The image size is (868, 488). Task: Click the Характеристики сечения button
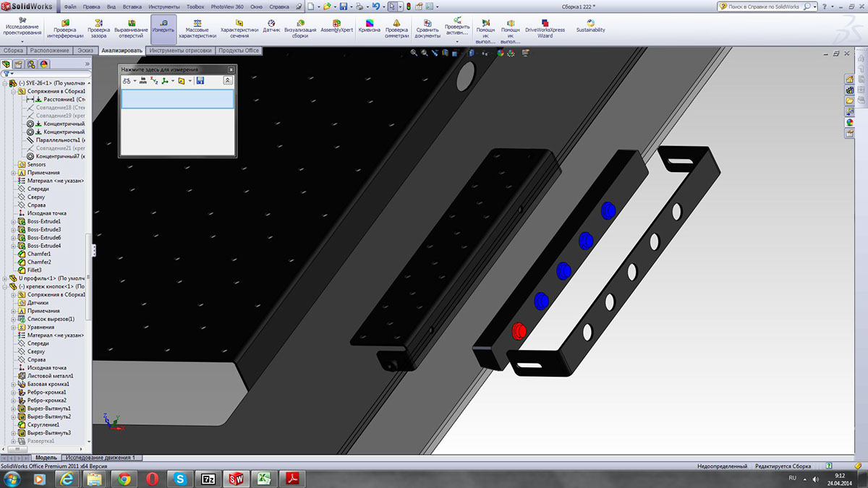click(x=239, y=29)
